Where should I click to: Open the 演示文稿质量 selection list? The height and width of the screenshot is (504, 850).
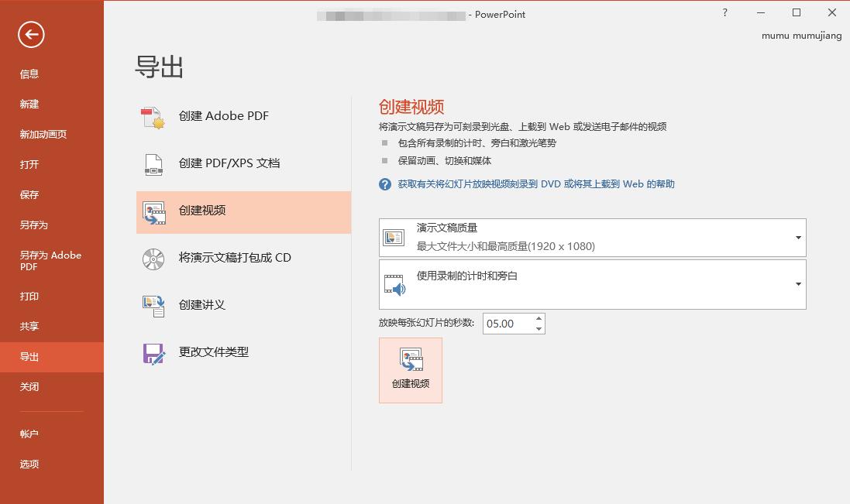(593, 237)
